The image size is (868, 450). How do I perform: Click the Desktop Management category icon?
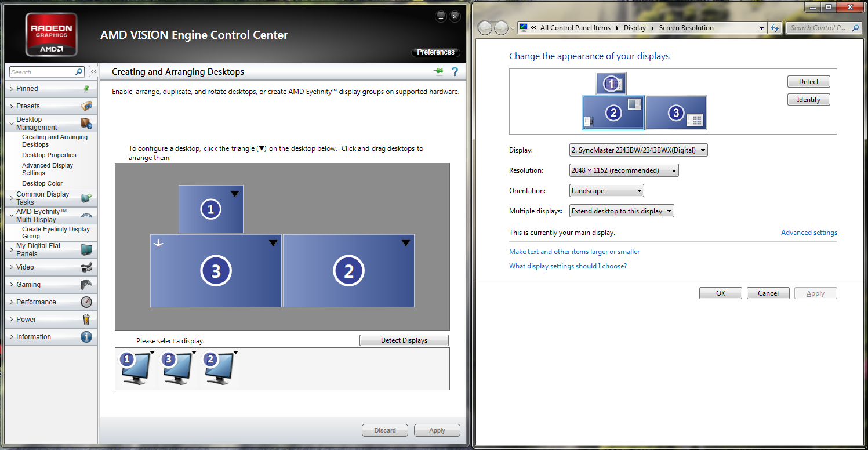point(86,124)
